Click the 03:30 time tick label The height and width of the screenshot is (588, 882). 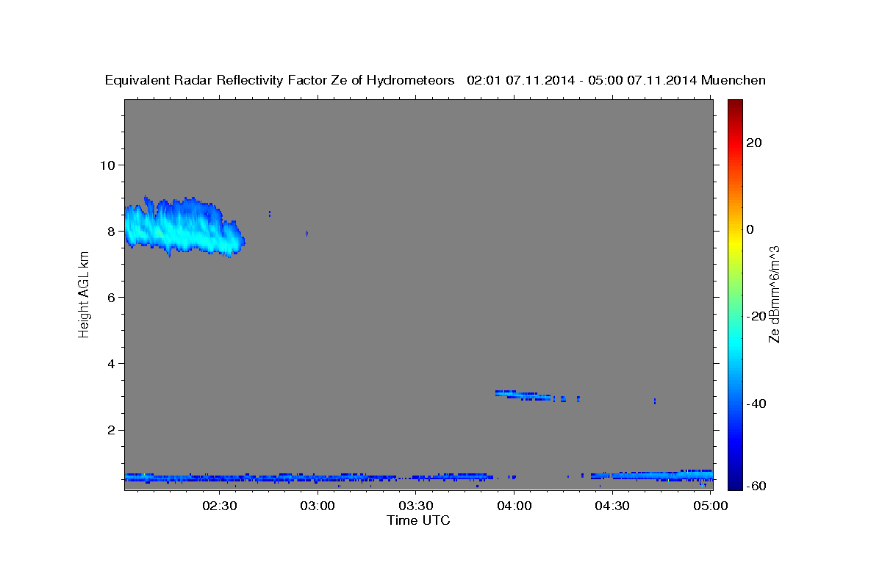[416, 506]
